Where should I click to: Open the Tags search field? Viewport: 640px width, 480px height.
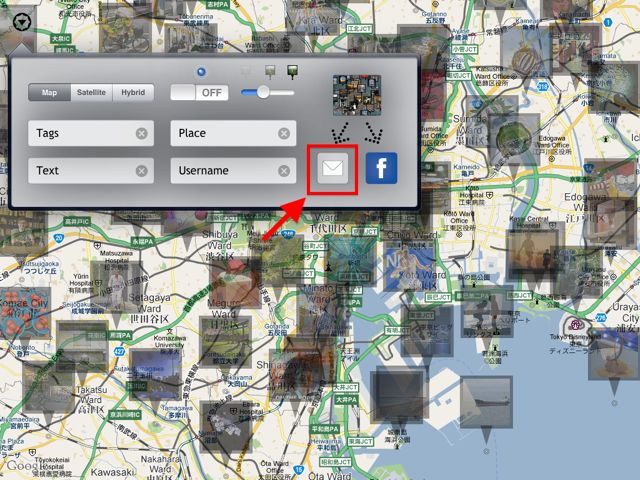tap(91, 133)
